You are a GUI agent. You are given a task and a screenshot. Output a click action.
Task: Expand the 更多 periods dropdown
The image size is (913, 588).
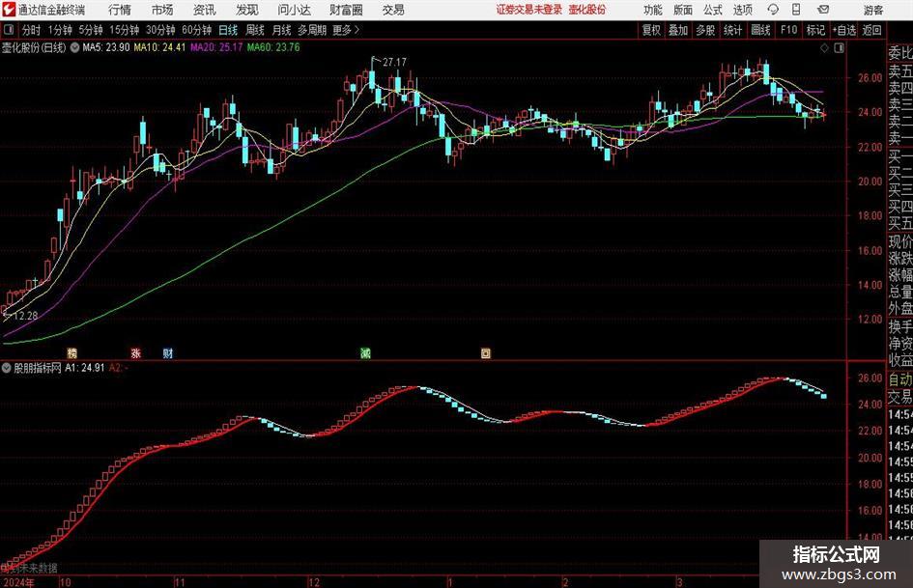[x=346, y=30]
